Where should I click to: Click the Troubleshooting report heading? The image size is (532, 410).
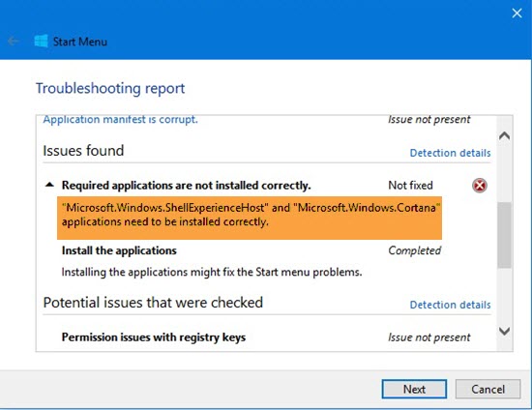[110, 89]
